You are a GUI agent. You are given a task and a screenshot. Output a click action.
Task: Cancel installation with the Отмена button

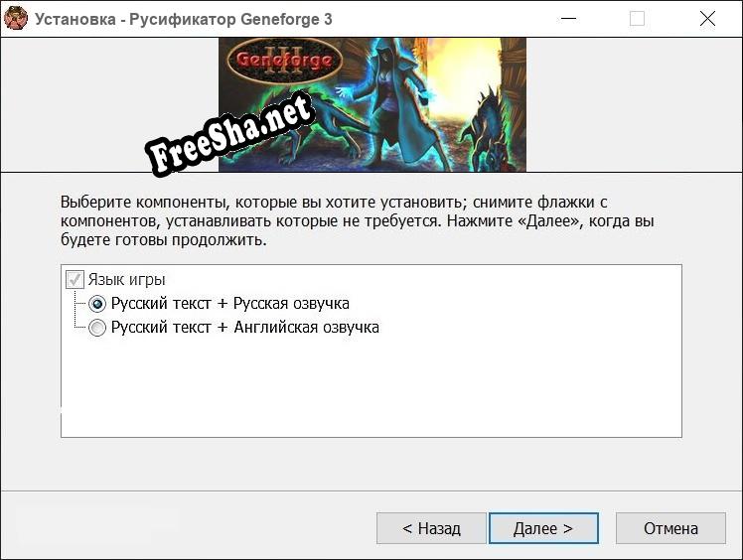point(670,528)
